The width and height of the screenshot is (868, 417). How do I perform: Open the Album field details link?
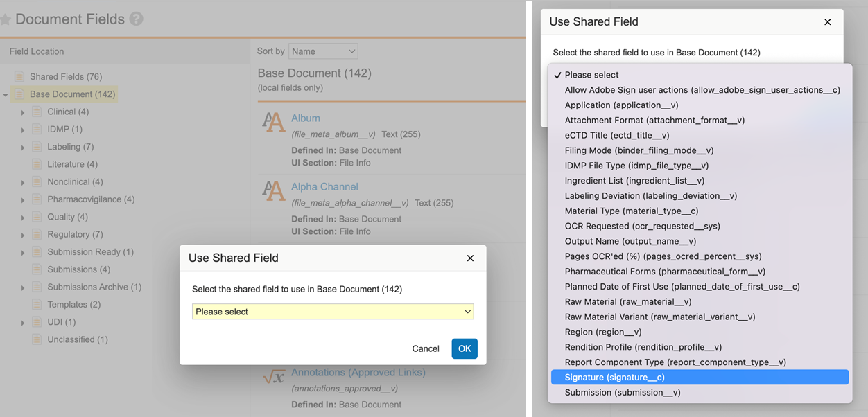(x=305, y=118)
